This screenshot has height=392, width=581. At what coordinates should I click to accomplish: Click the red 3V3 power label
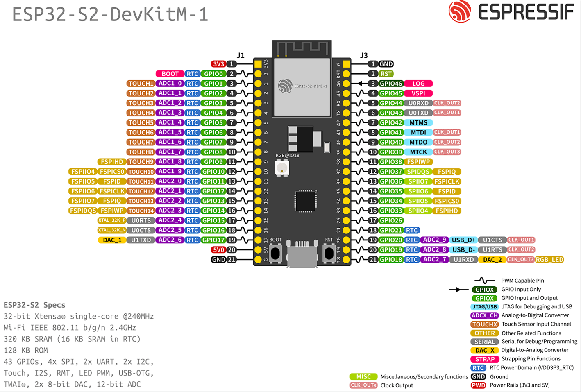[x=218, y=64]
